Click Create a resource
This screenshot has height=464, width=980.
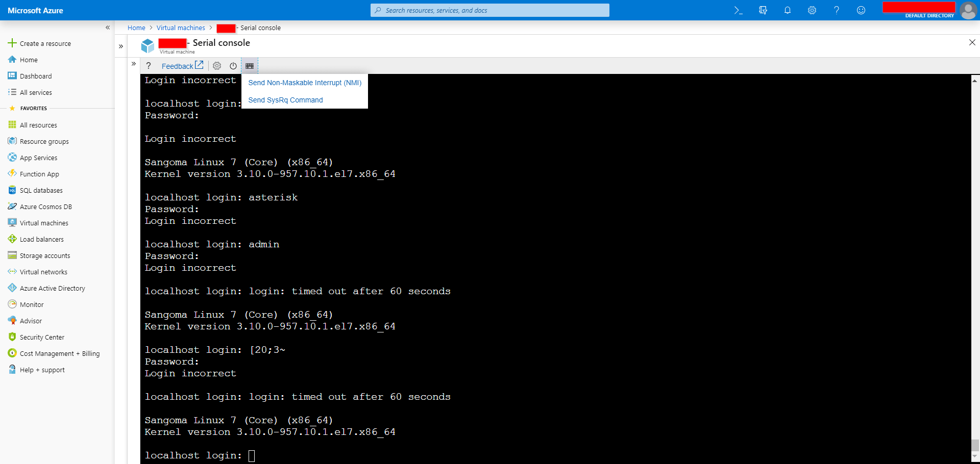45,43
